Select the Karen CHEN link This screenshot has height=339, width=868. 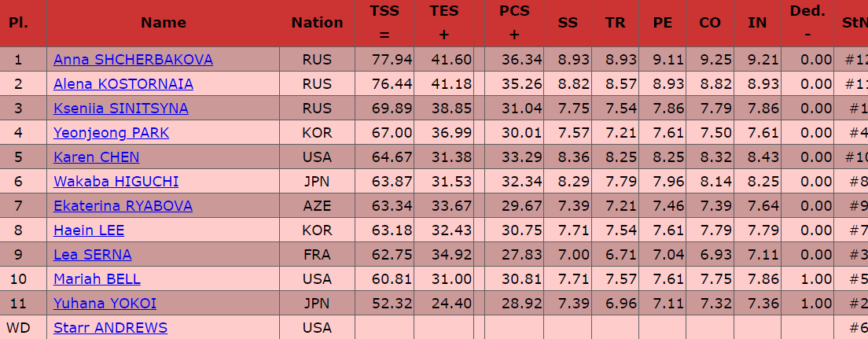97,157
